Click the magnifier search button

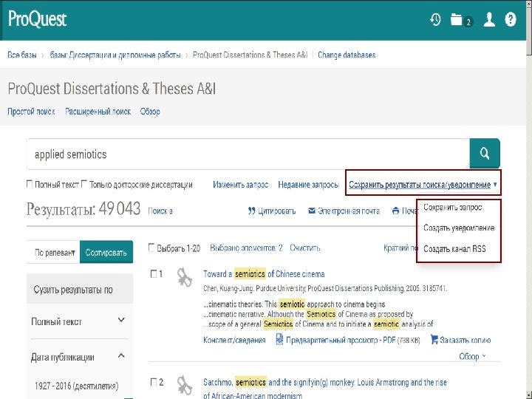click(485, 154)
